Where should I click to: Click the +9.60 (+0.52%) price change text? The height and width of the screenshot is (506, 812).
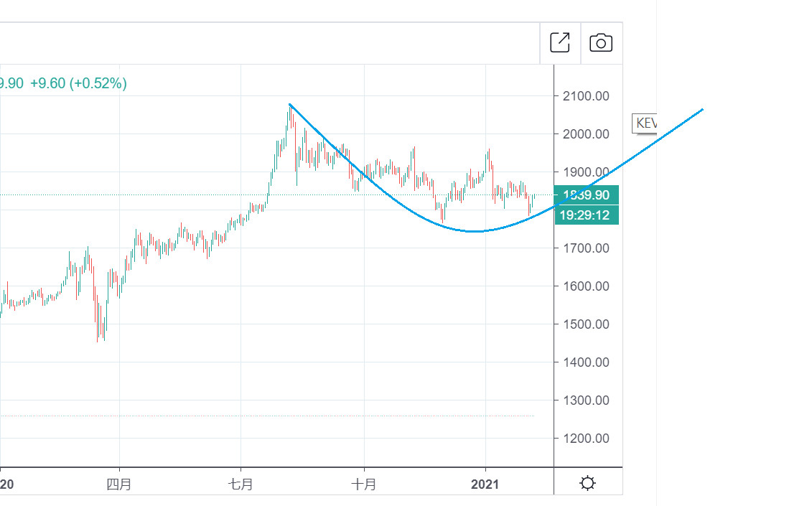(79, 83)
